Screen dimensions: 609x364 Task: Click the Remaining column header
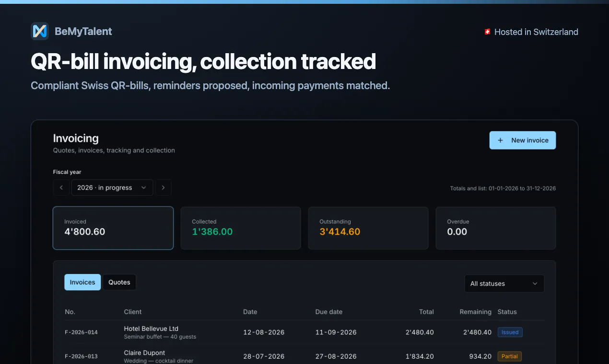[476, 312]
